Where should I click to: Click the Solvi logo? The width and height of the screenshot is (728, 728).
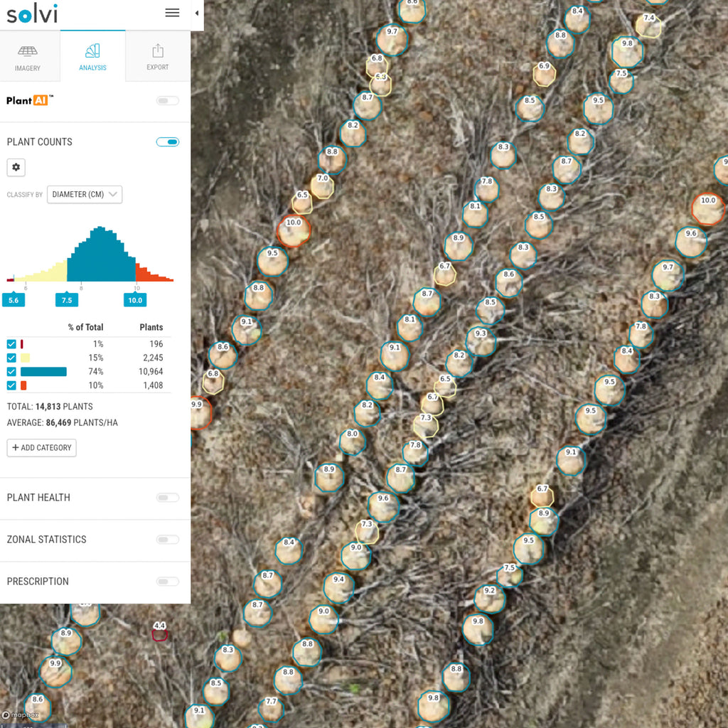tap(32, 14)
